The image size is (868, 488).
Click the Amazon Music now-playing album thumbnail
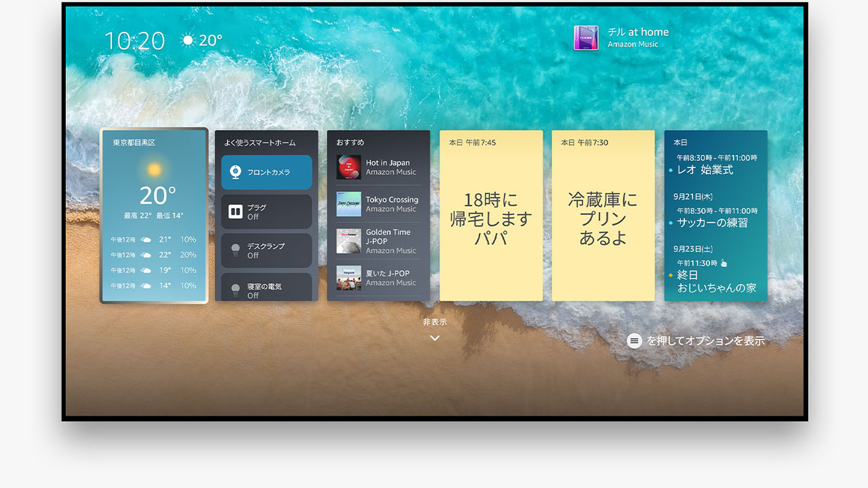[x=585, y=38]
